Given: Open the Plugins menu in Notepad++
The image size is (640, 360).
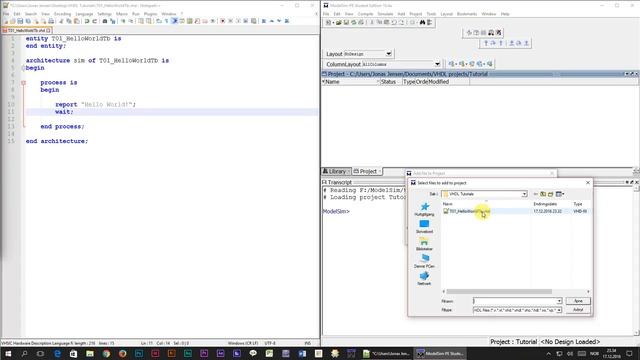Looking at the screenshot, I should tap(150, 14).
